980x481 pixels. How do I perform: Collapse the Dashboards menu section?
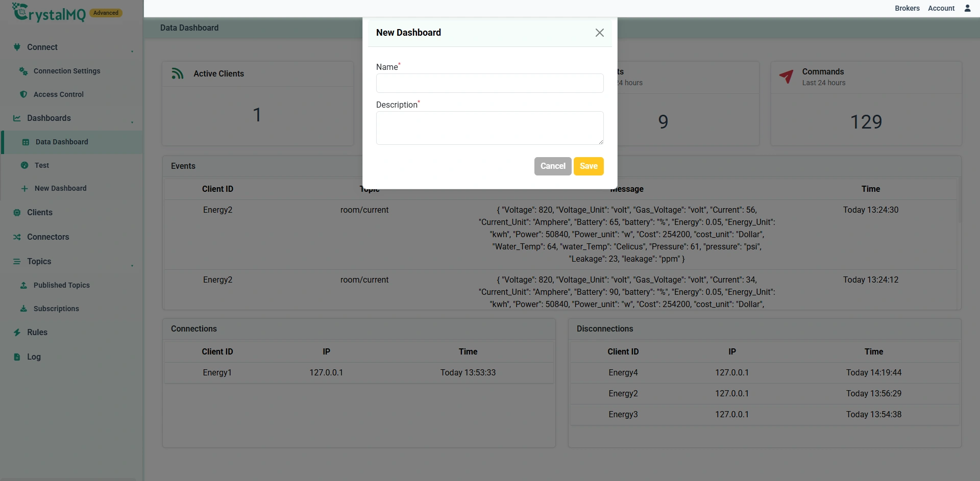[x=132, y=121]
